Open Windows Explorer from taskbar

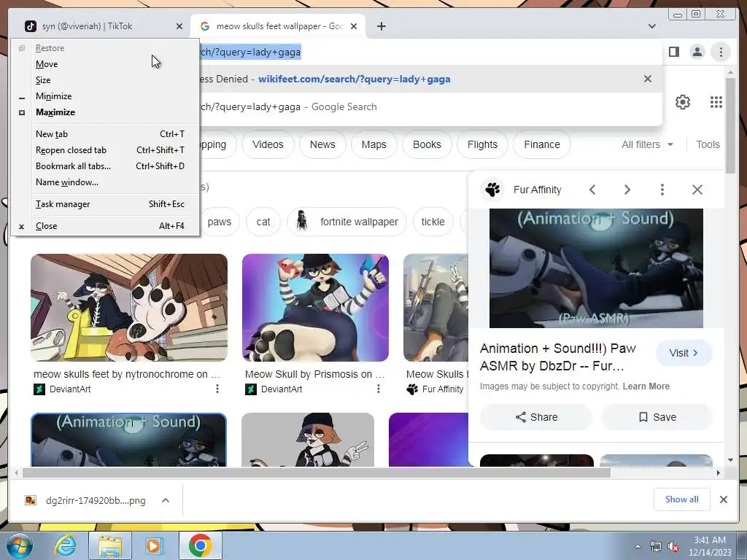(109, 545)
